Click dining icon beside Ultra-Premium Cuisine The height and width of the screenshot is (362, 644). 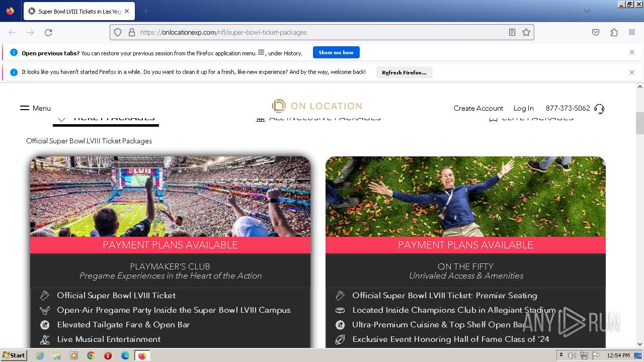click(x=340, y=325)
